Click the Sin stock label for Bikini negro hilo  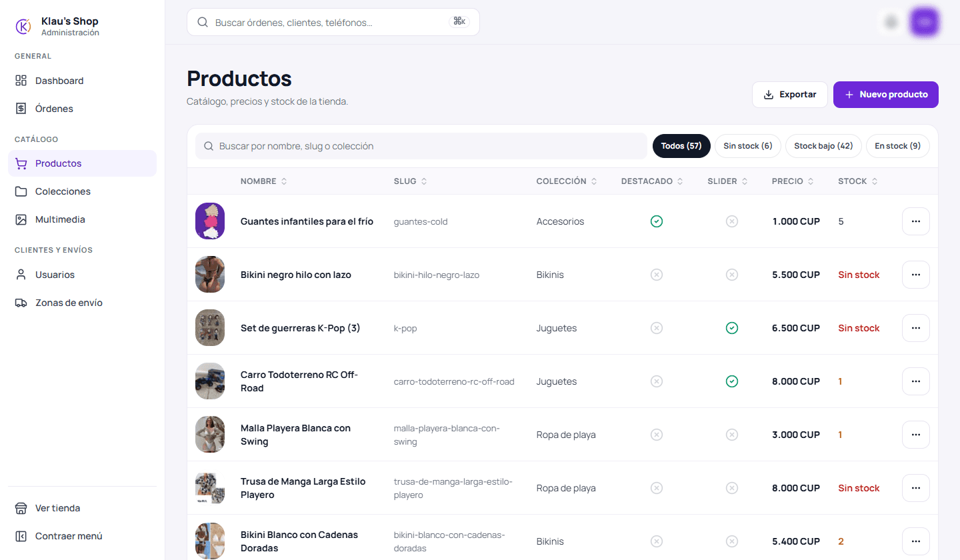859,275
